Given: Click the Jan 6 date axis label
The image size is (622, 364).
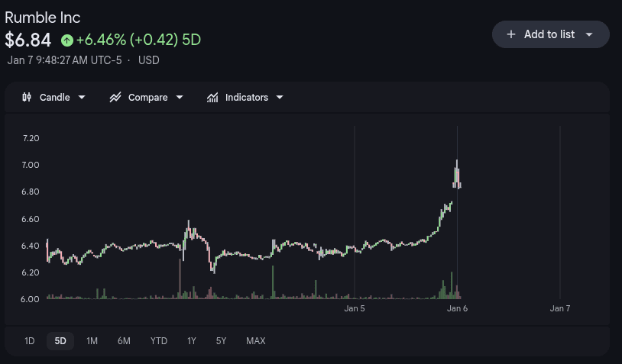Looking at the screenshot, I should (457, 308).
